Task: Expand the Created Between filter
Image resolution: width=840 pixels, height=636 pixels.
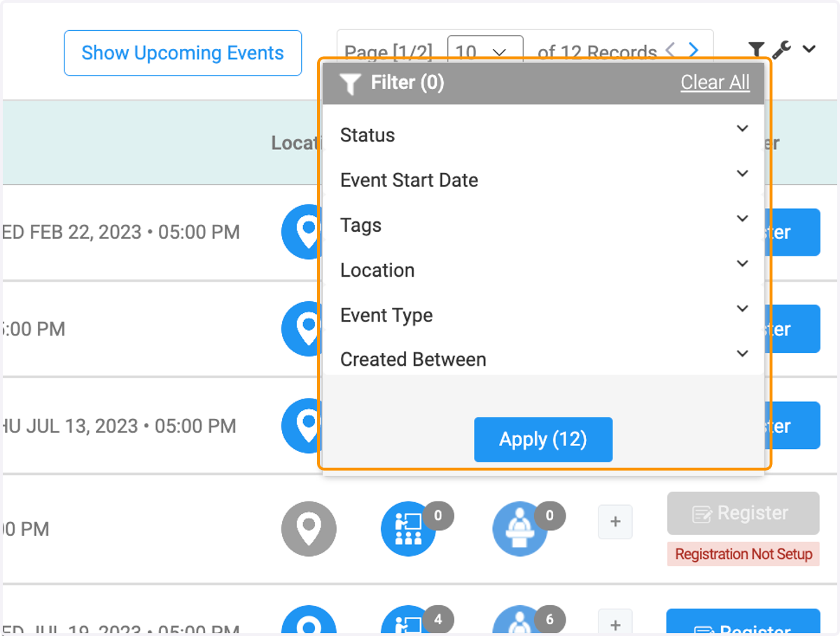Action: click(543, 357)
